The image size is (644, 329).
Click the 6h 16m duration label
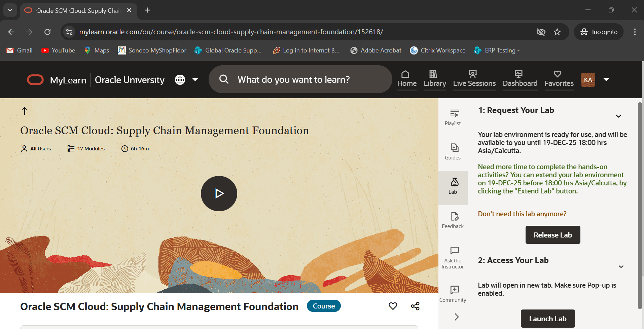[135, 149]
